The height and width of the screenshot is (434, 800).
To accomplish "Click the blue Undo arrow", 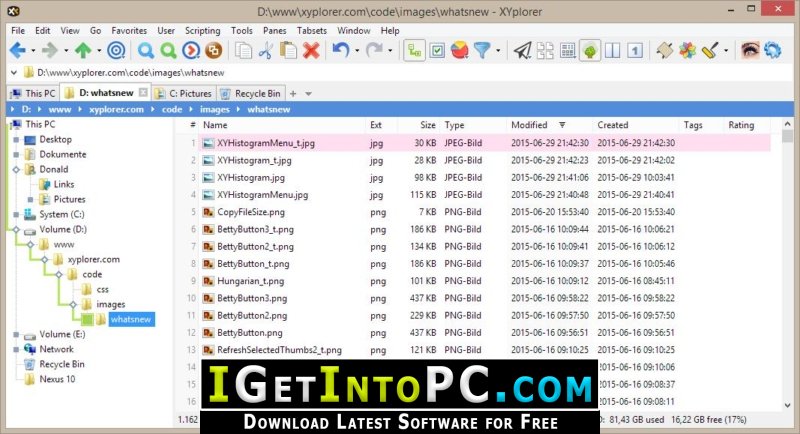I will pos(340,50).
